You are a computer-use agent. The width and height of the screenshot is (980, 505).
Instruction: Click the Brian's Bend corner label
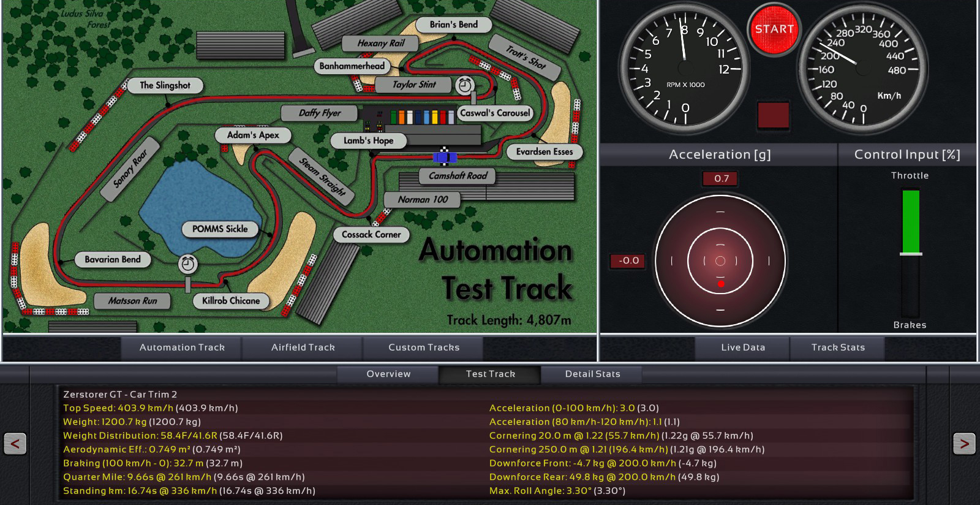pos(453,25)
